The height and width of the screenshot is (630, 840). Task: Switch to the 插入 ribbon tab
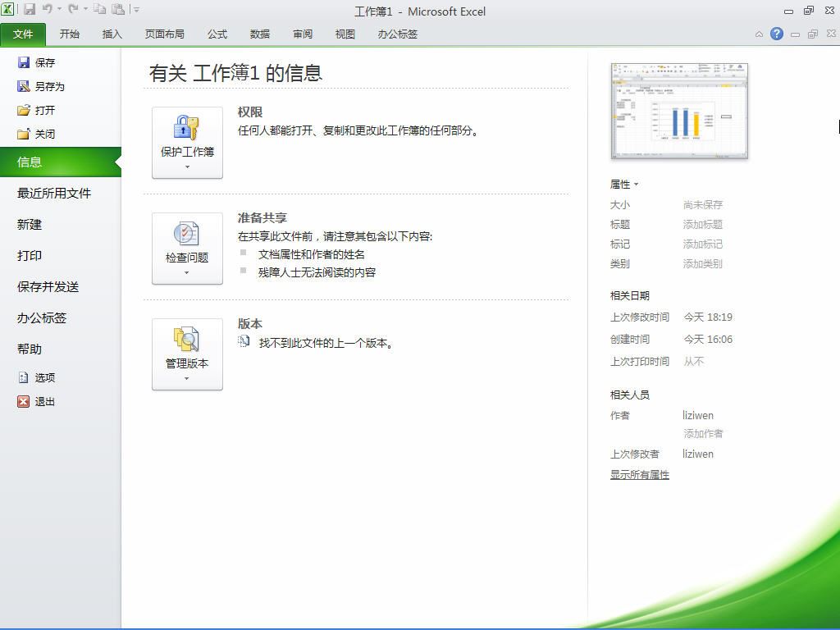click(112, 34)
